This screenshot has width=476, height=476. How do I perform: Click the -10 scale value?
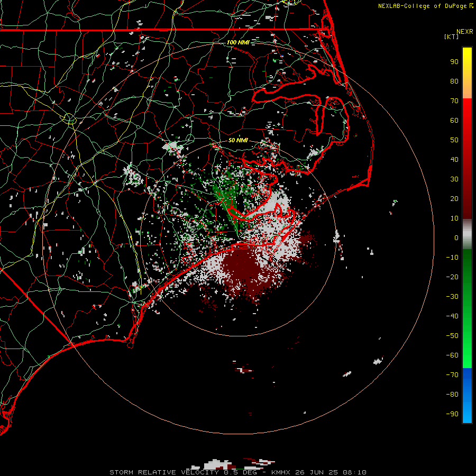pyautogui.click(x=452, y=258)
